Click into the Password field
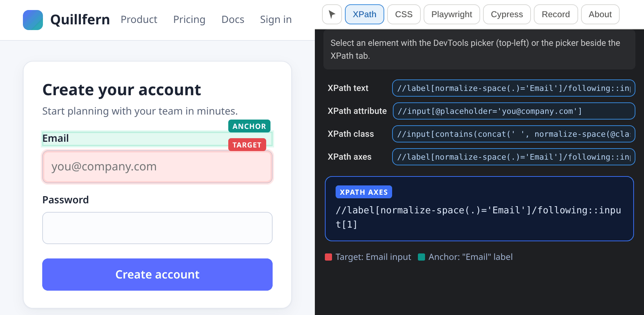The height and width of the screenshot is (315, 644). click(x=157, y=228)
